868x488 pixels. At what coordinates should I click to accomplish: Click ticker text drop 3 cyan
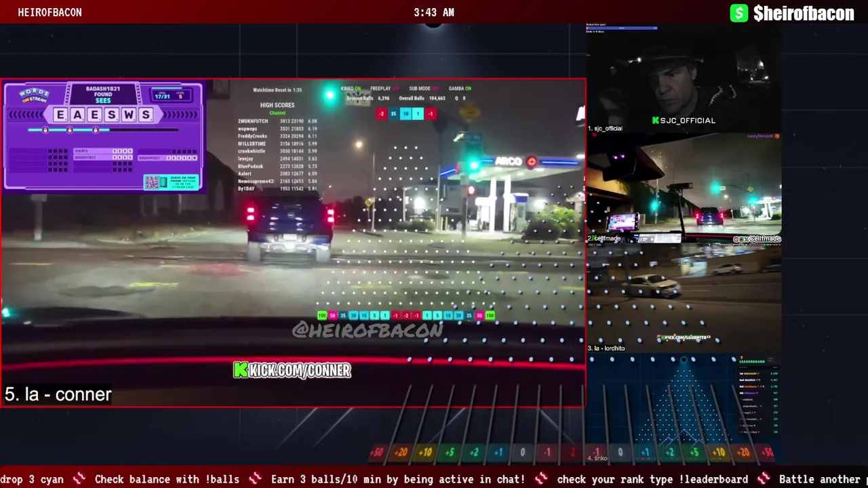[32, 479]
